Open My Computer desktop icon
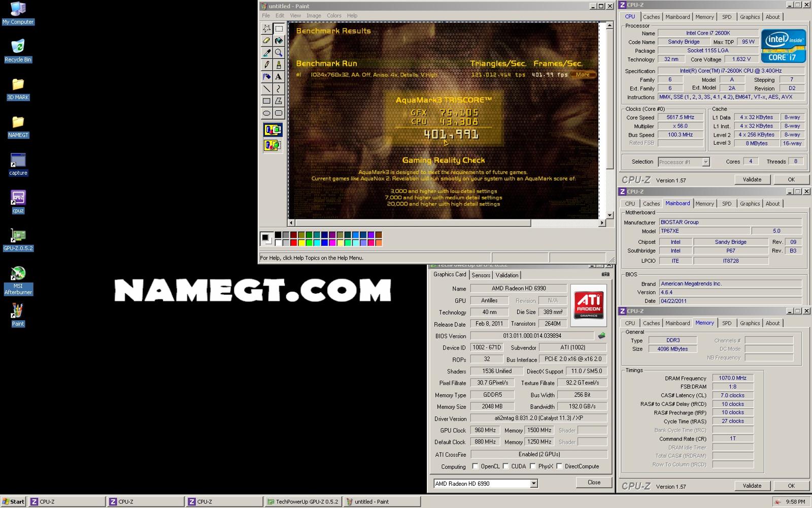 [x=18, y=13]
